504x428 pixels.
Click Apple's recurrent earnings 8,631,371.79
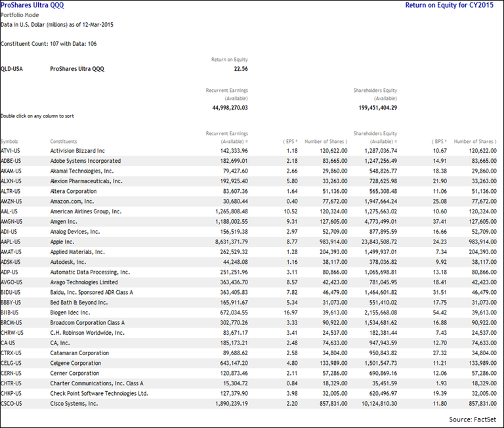click(x=232, y=242)
